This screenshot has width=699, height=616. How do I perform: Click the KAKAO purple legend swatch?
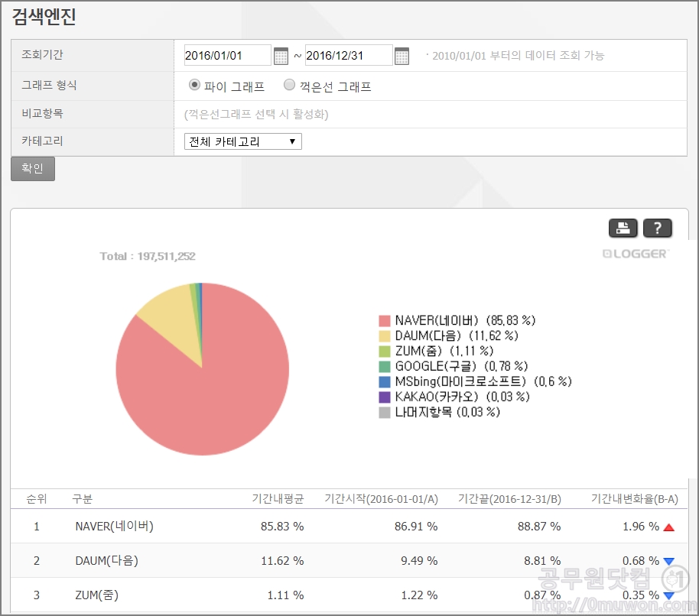[384, 397]
